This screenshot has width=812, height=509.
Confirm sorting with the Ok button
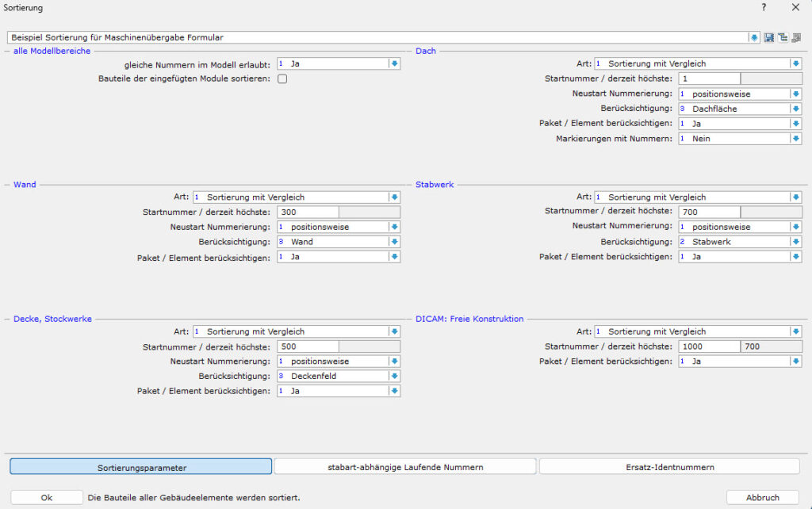(47, 497)
